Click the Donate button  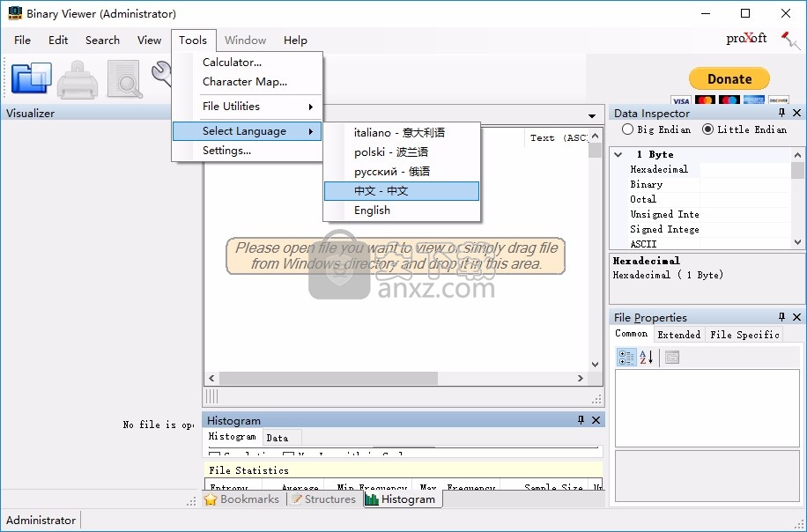point(729,78)
